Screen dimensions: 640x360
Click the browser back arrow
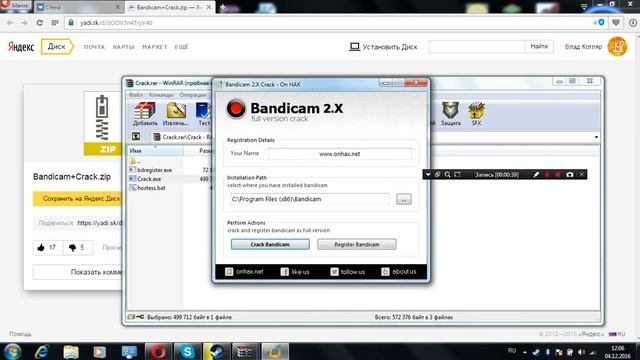tap(10, 23)
